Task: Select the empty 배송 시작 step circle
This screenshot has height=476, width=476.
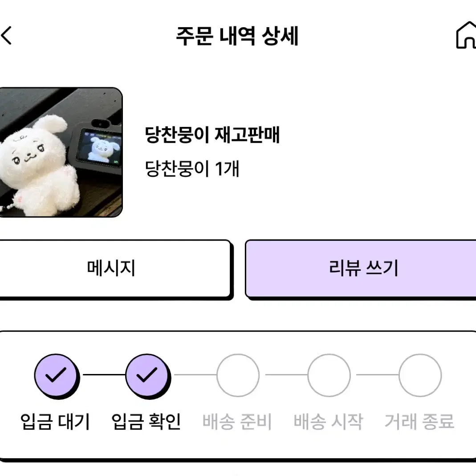Action: (329, 375)
